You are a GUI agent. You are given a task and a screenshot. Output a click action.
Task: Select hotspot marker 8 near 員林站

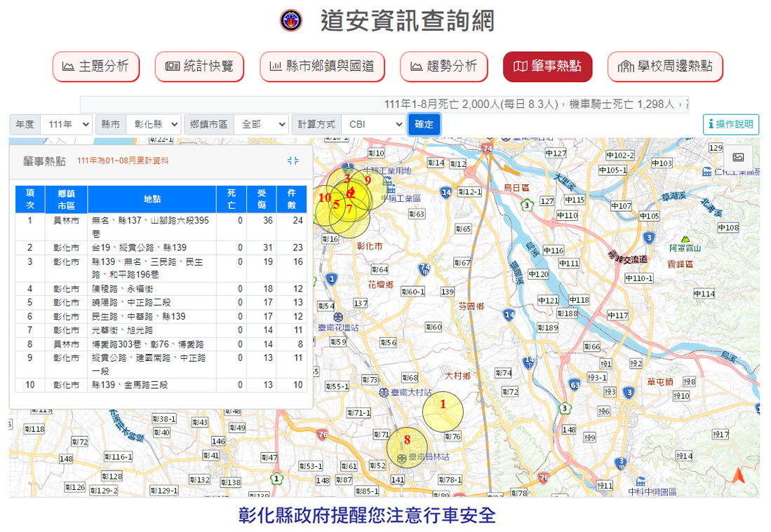pyautogui.click(x=407, y=441)
